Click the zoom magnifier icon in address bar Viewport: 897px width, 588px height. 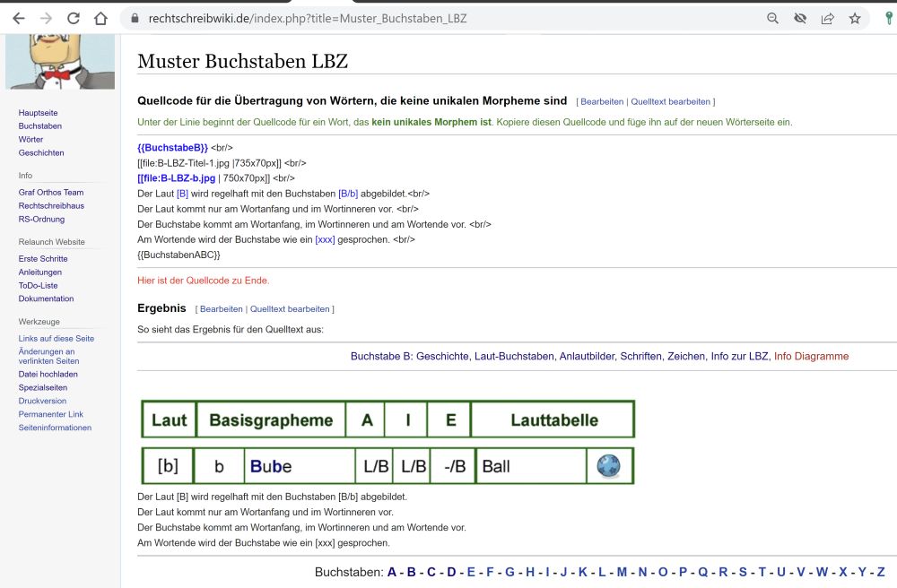772,18
